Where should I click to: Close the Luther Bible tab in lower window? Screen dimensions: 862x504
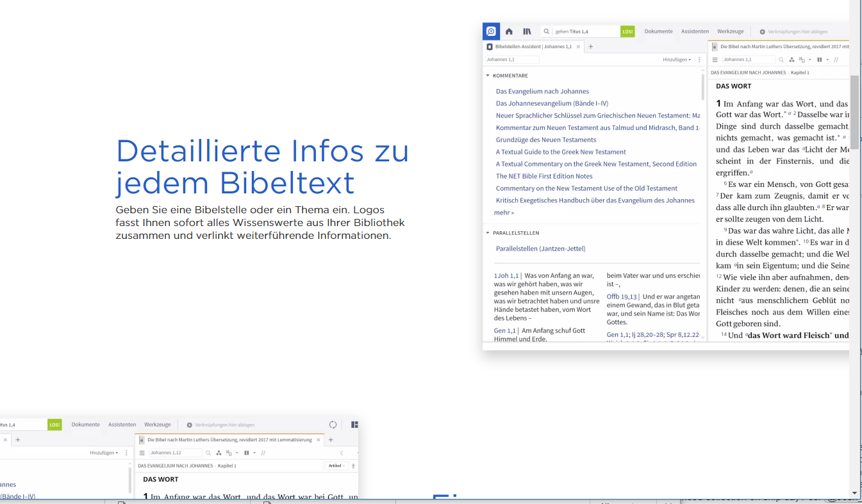pyautogui.click(x=319, y=440)
